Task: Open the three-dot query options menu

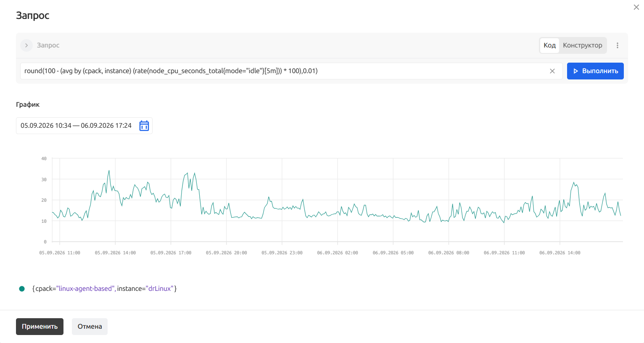Action: pos(618,45)
